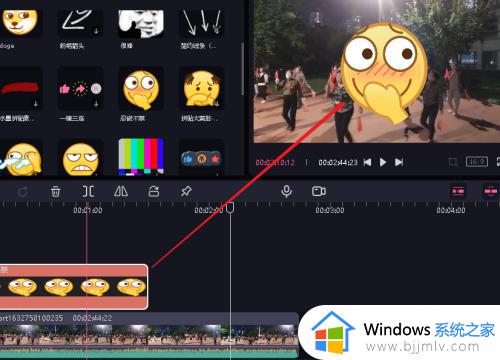Viewport: 500px width, 360px height.
Task: Select the pink like-share-coin sticker thumbnail
Action: (x=80, y=88)
